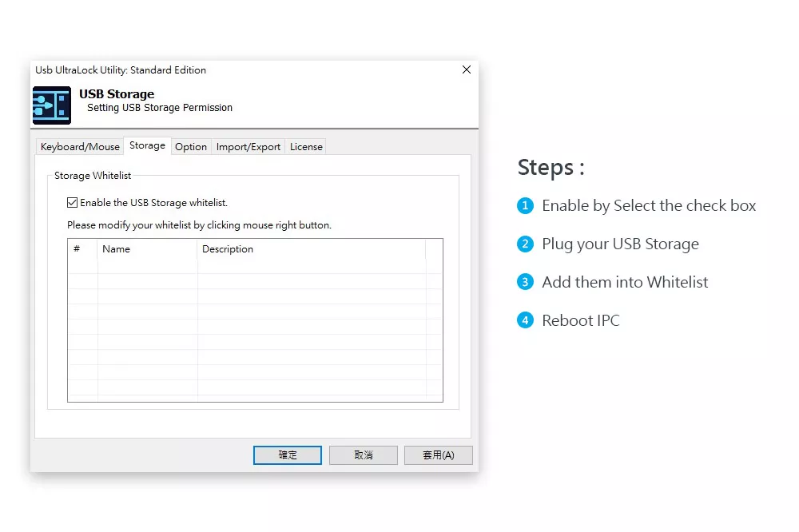Close the Usb UltraLock Utility window
Image resolution: width=799 pixels, height=532 pixels.
[467, 70]
